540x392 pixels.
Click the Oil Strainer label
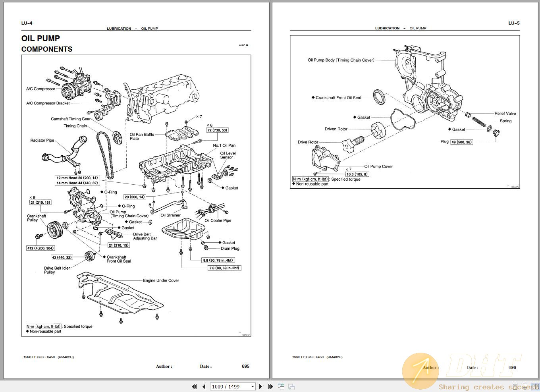(x=170, y=215)
